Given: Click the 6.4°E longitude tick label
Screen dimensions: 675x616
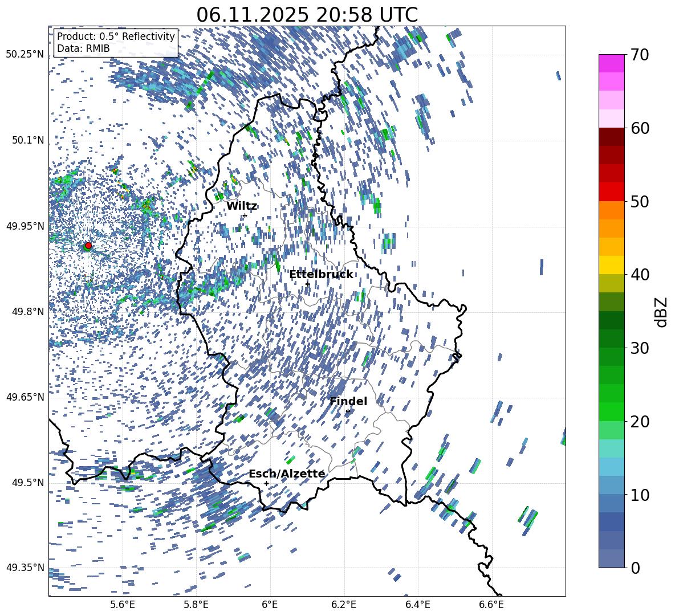Looking at the screenshot, I should tap(417, 605).
